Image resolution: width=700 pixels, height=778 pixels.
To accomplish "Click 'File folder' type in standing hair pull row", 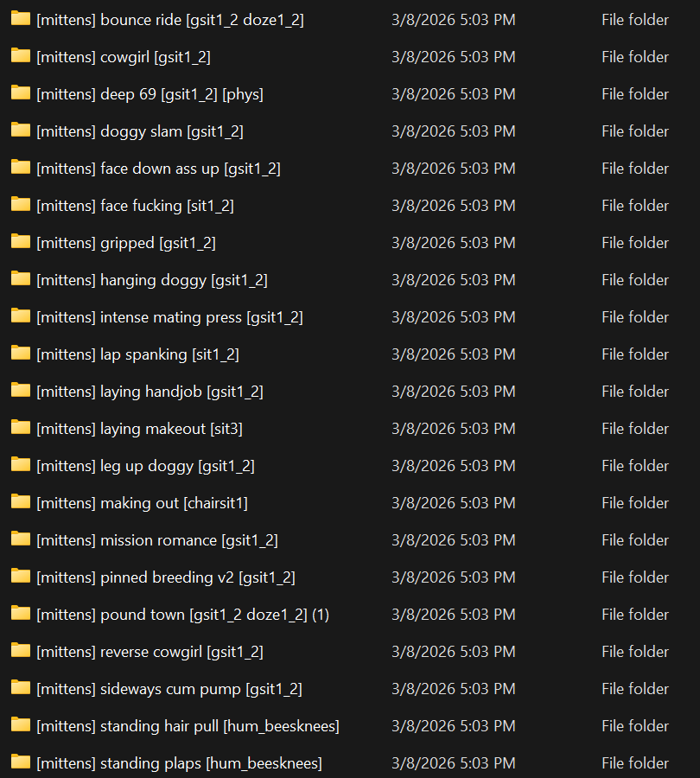I will [x=635, y=726].
